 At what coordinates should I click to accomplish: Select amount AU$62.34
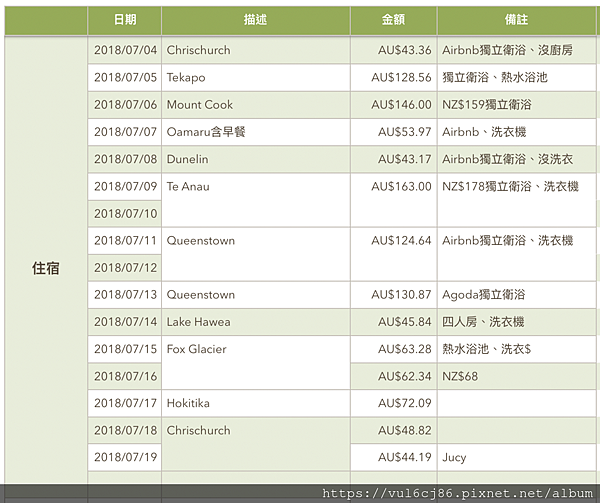click(x=394, y=376)
